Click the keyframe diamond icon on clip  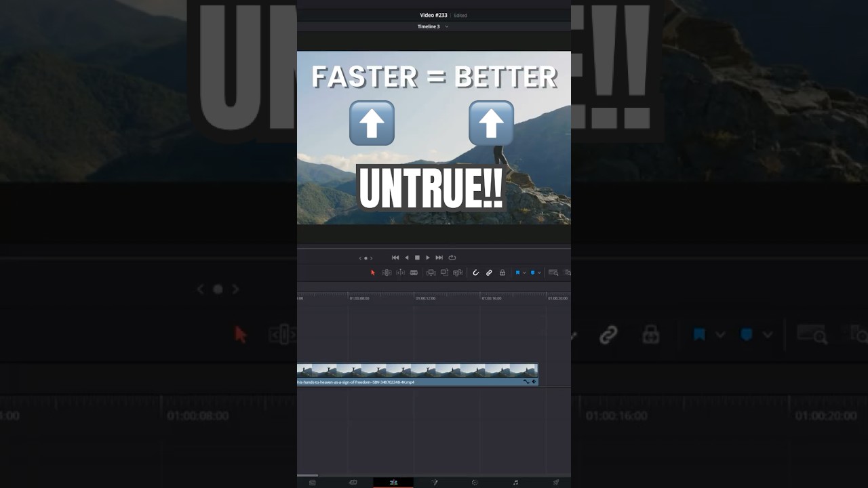pos(534,382)
